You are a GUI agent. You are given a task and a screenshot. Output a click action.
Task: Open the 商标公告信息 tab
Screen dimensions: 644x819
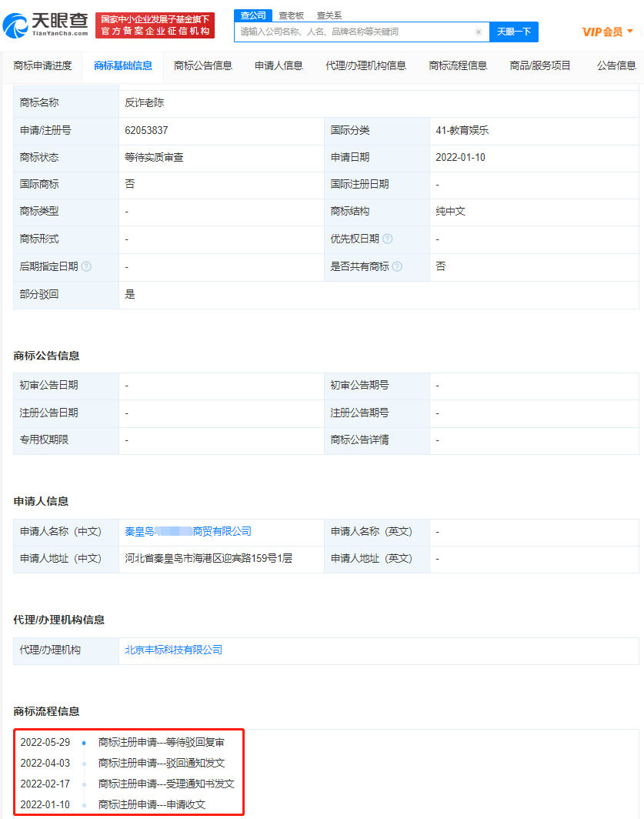pyautogui.click(x=202, y=66)
